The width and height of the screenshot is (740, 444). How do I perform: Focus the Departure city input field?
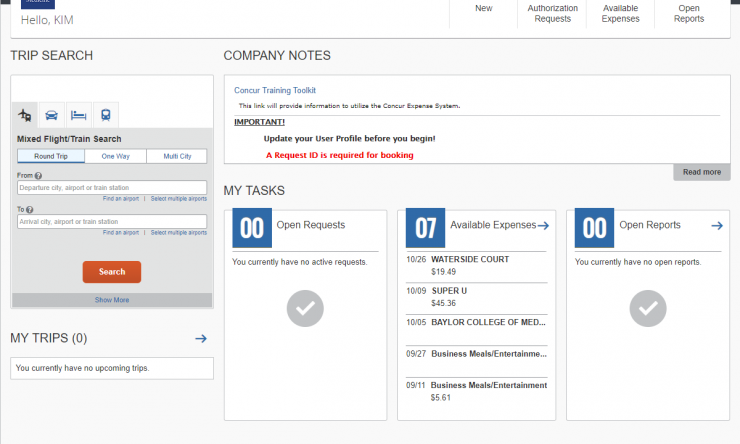[112, 188]
